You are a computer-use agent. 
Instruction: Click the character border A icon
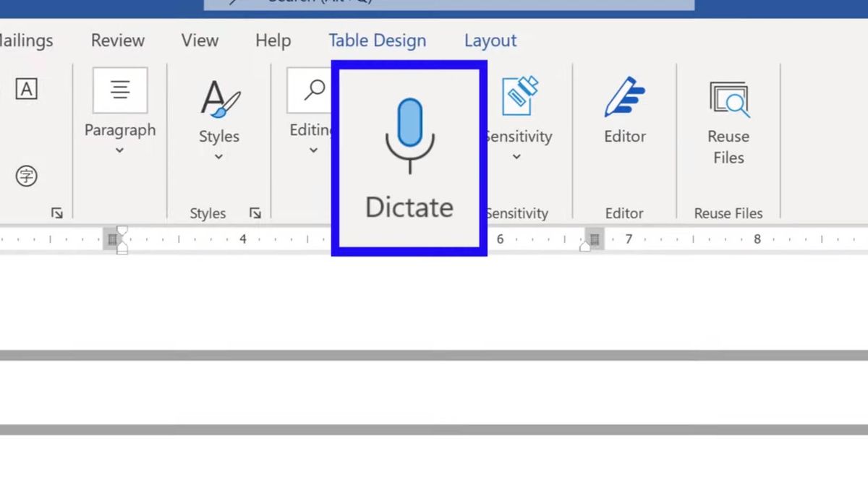26,89
